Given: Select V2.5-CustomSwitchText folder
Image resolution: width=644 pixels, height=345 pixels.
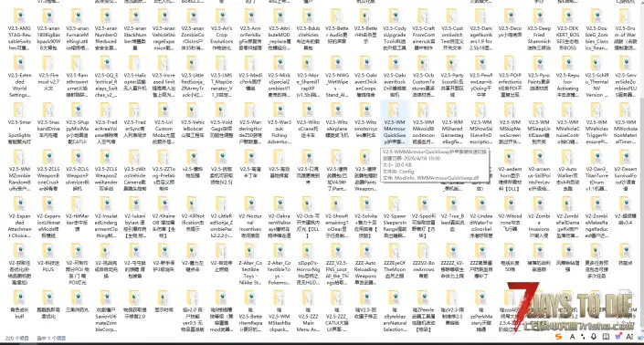Looking at the screenshot, I should pos(452,29).
